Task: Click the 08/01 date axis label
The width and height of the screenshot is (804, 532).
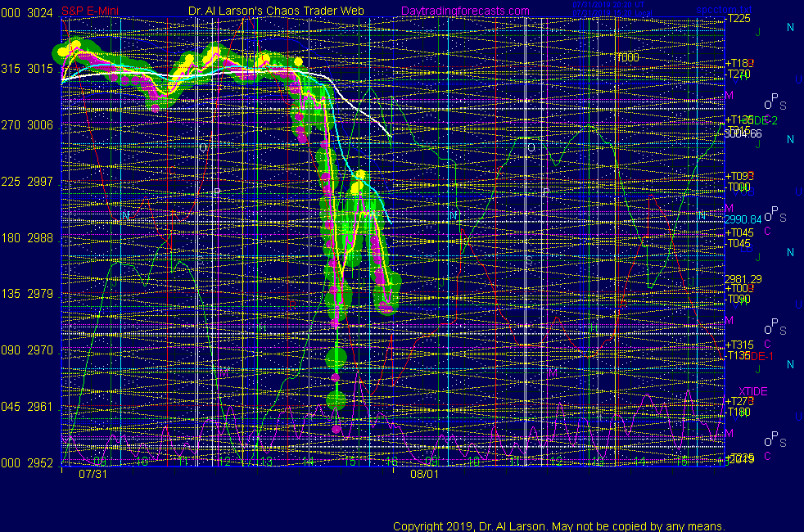Action: coord(425,474)
